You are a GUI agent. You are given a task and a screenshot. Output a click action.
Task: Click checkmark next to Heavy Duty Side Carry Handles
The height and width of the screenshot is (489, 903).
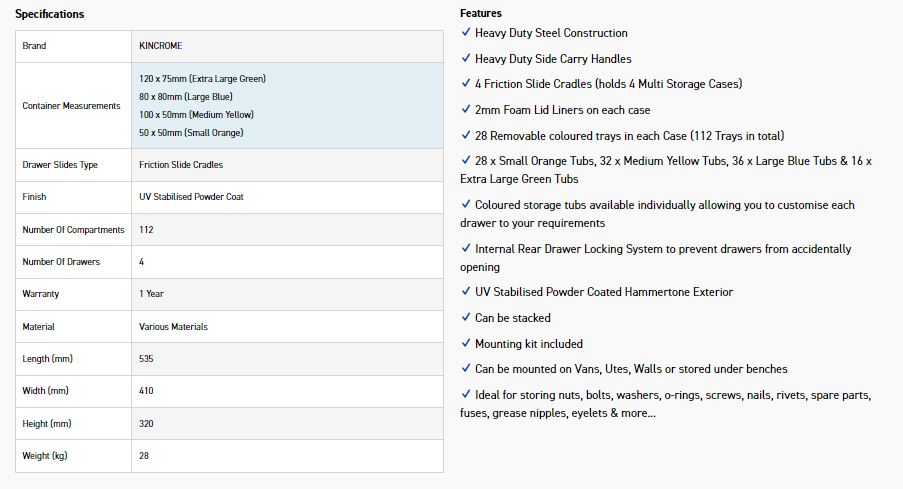coord(466,58)
